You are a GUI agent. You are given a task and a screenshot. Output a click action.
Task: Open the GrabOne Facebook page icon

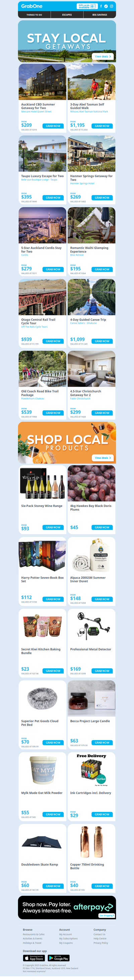click(x=101, y=6)
